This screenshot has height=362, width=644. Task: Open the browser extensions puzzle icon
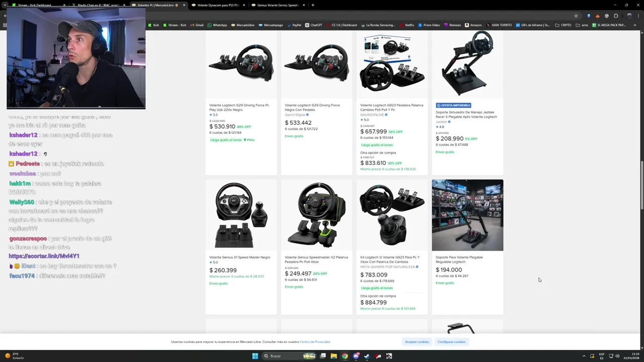point(616,16)
